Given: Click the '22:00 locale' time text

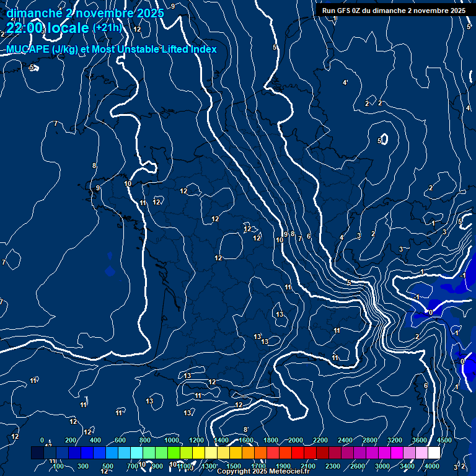Looking at the screenshot, I should (x=48, y=28).
